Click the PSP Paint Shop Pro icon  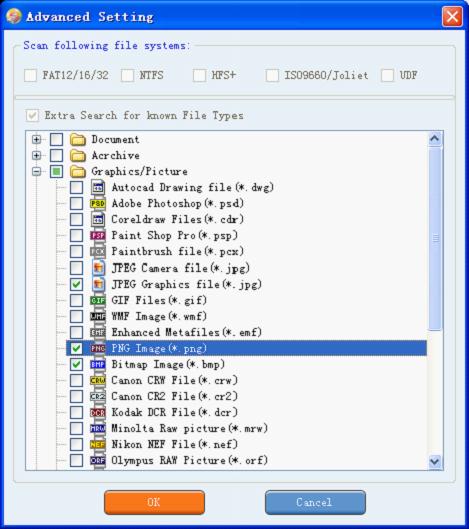tap(98, 235)
